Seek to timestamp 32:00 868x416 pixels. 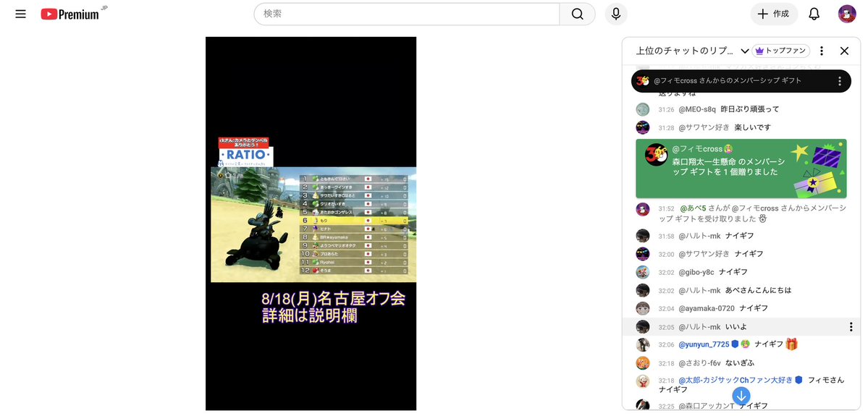(x=666, y=254)
